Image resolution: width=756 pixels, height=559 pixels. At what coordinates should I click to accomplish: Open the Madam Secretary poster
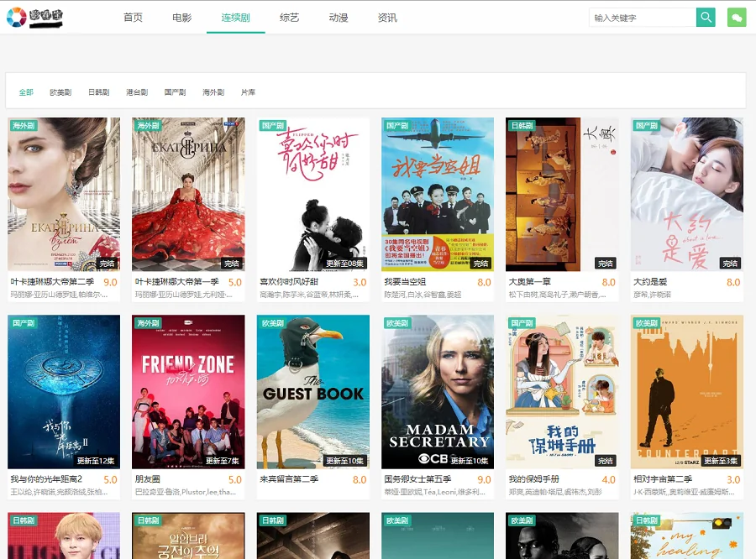(x=438, y=391)
